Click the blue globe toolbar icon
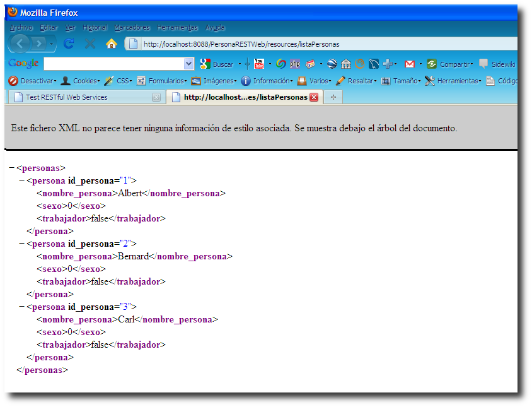 click(x=332, y=64)
